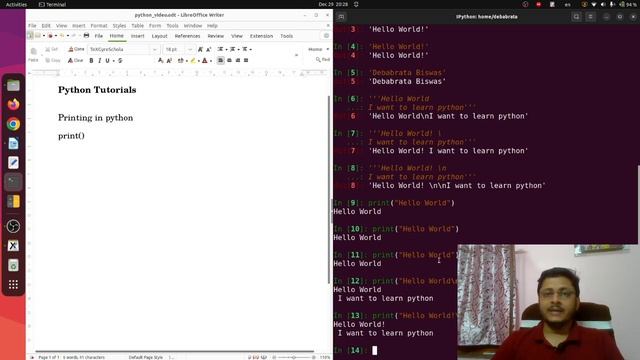Justify text in Writer
This screenshot has width=640, height=360.
(x=246, y=60)
